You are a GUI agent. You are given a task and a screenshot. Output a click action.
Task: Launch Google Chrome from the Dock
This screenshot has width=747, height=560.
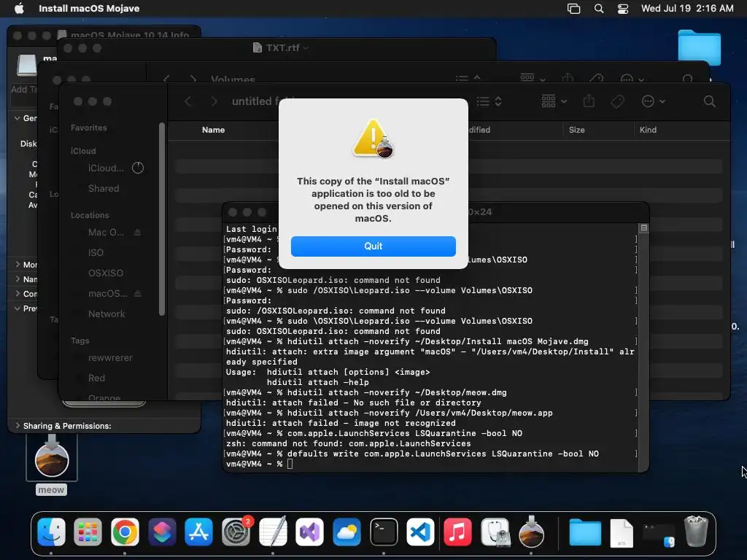coord(125,532)
